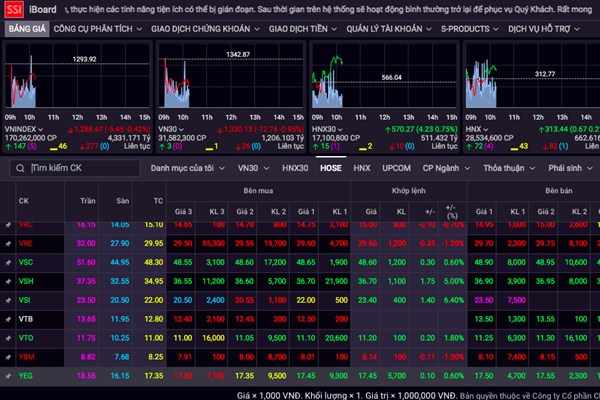Switch to the HNX tab
Image resolution: width=600 pixels, height=400 pixels.
click(x=361, y=168)
